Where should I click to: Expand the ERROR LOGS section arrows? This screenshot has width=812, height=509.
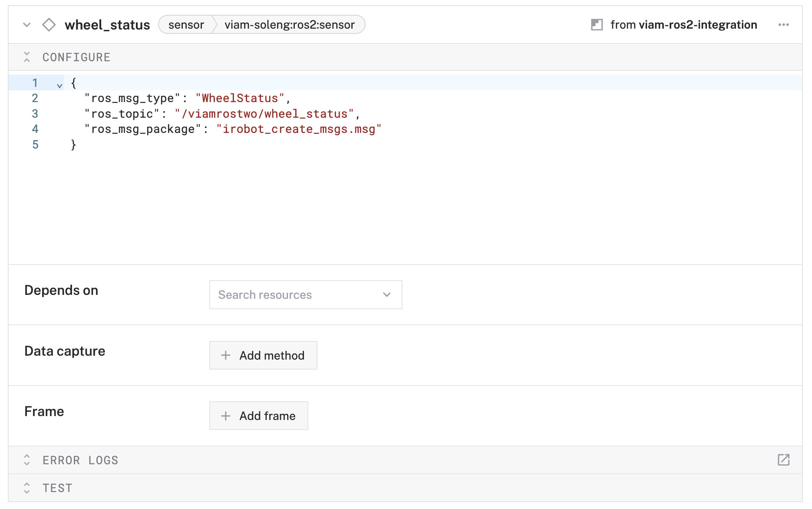(x=27, y=460)
